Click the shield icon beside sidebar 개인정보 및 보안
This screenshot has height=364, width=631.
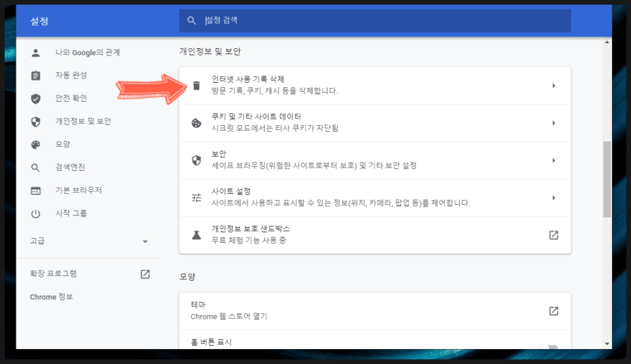[36, 121]
